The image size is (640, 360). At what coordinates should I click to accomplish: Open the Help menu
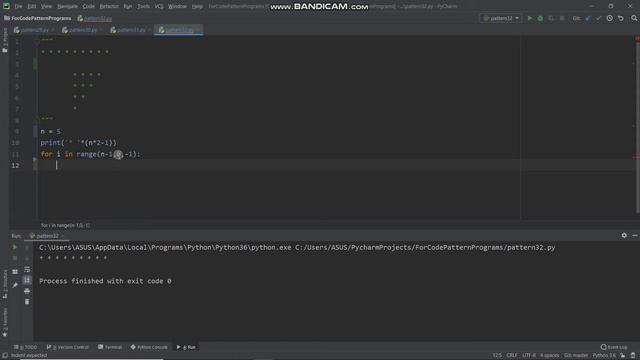point(198,7)
